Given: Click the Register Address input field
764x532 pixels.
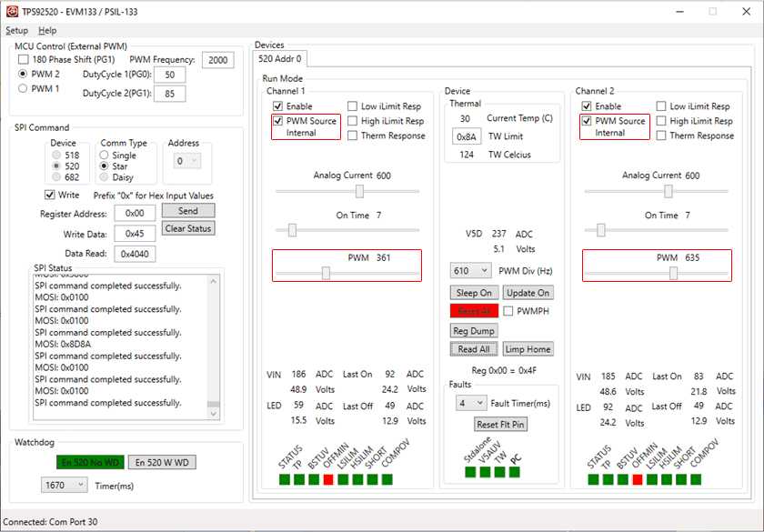Looking at the screenshot, I should tap(135, 213).
